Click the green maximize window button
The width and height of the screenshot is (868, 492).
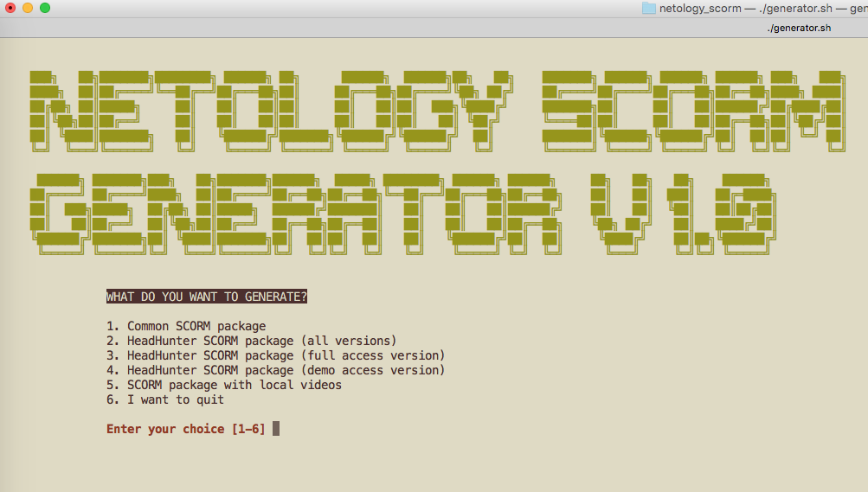pyautogui.click(x=45, y=8)
